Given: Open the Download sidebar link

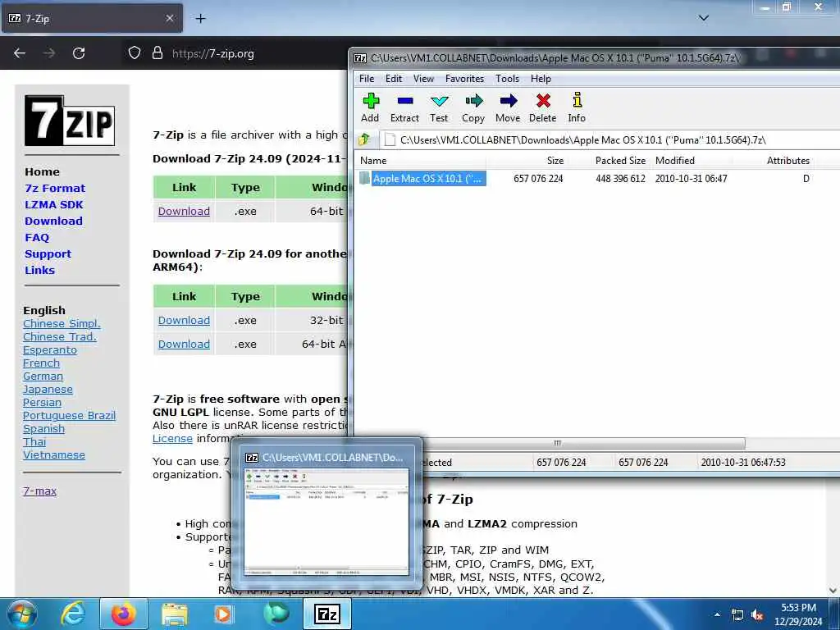Looking at the screenshot, I should click(x=53, y=221).
